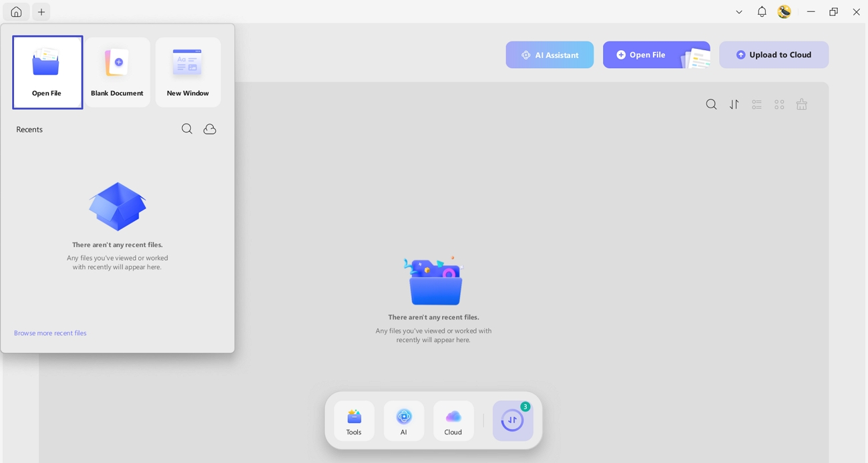Viewport: 868px width, 463px height.
Task: Click the transfer icon with 3 badge
Action: 513,421
